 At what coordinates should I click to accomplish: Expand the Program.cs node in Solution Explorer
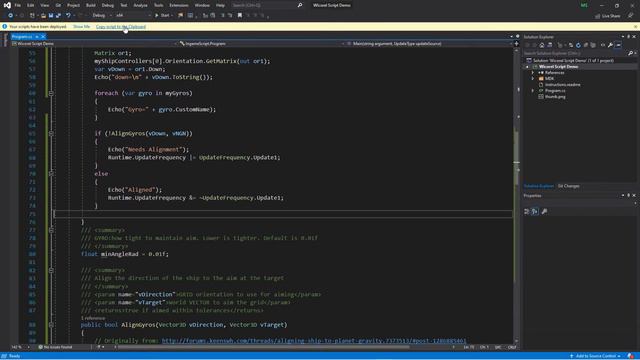(x=533, y=91)
